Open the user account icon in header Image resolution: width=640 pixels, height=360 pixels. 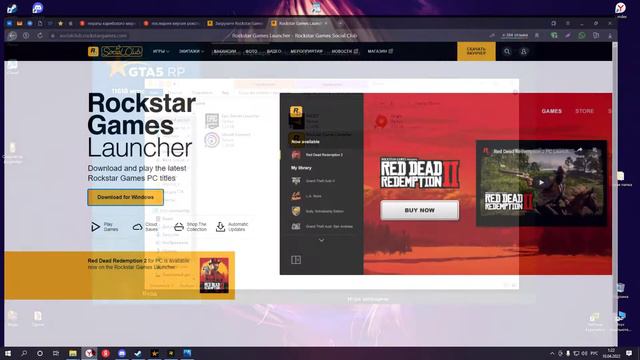tap(524, 51)
